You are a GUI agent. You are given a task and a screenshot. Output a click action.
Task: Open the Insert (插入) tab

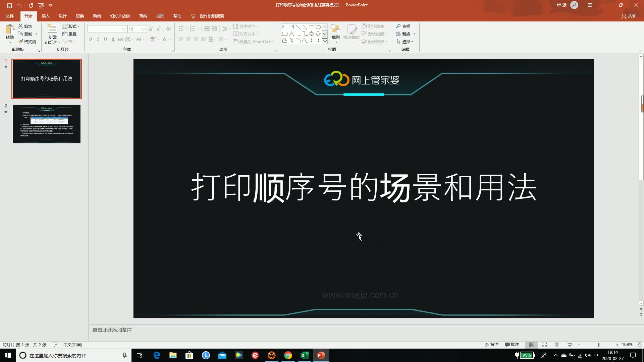tap(45, 16)
